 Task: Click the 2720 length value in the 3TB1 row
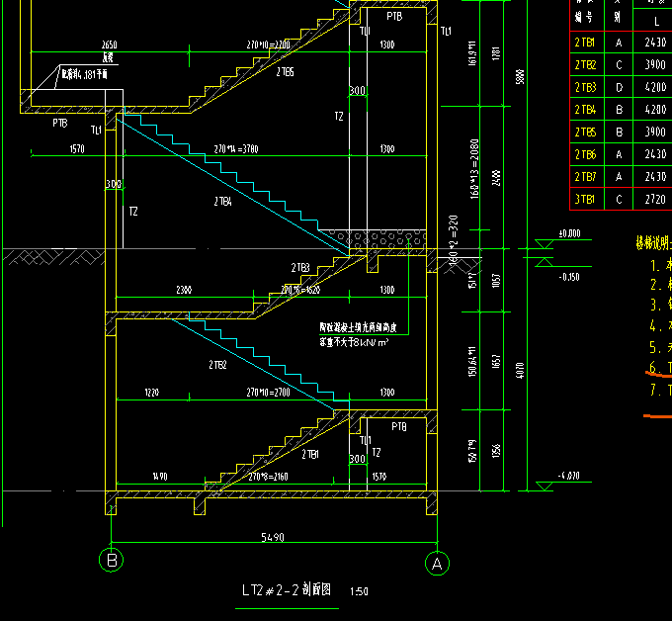point(656,199)
